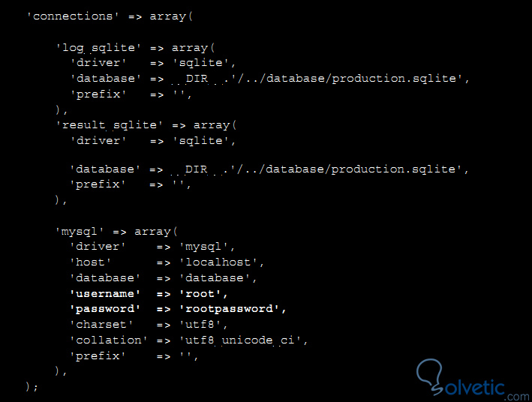
Task: Click the 'charset' key
Action: click(x=102, y=325)
